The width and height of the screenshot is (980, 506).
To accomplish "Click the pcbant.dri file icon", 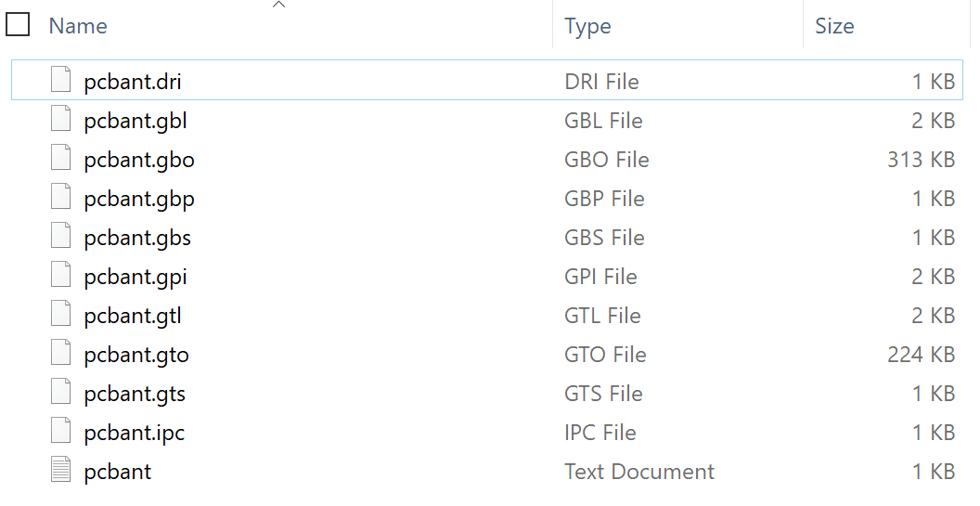I will (x=60, y=82).
